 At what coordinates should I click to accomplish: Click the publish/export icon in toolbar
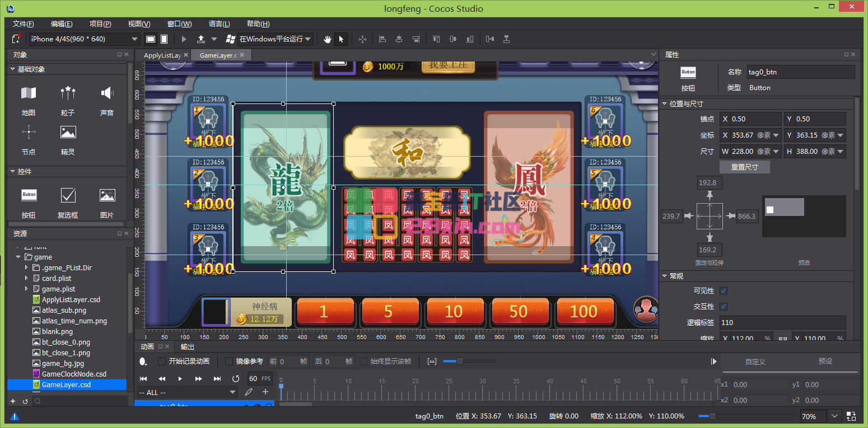pyautogui.click(x=201, y=39)
